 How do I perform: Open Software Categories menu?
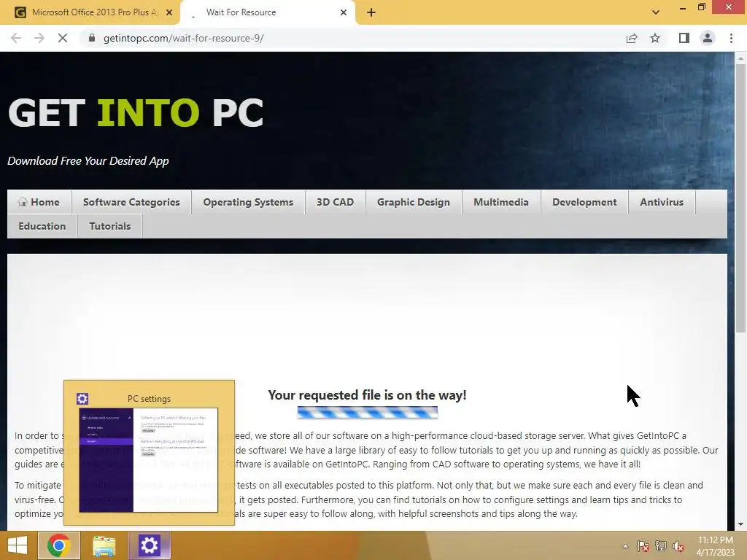[x=131, y=202]
